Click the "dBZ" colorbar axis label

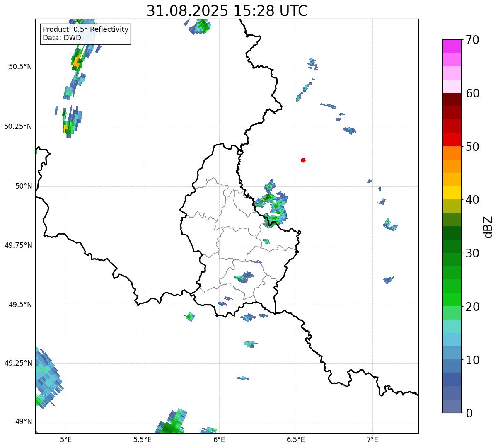coord(488,227)
